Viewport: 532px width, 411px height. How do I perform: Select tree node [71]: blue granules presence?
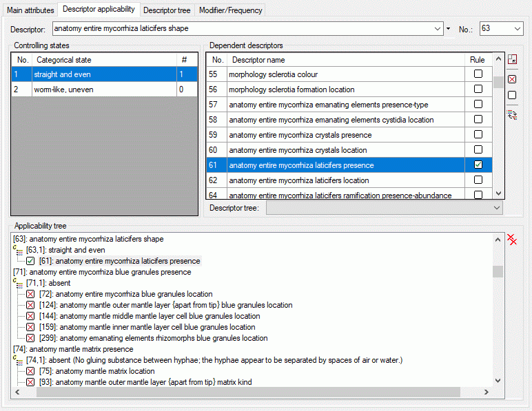102,272
